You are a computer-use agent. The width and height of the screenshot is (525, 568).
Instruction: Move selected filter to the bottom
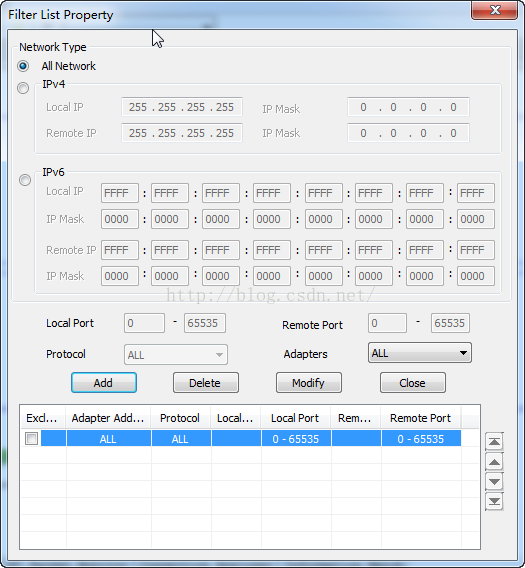pyautogui.click(x=494, y=502)
